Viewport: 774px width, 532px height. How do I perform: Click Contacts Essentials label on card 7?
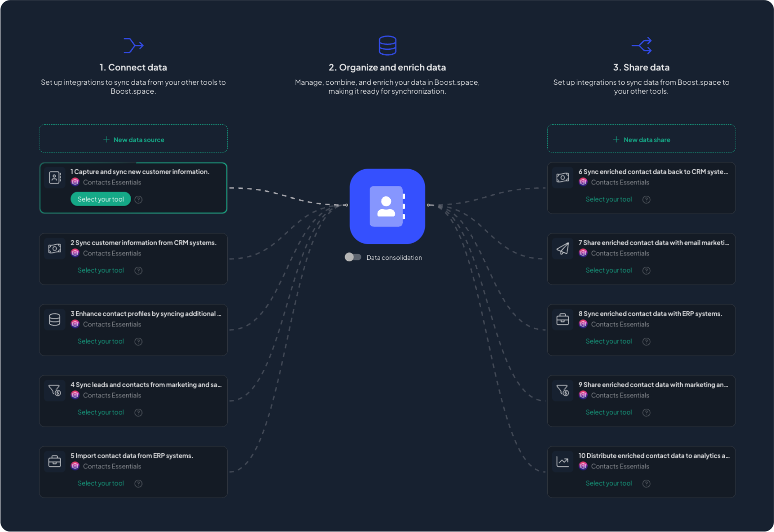620,253
